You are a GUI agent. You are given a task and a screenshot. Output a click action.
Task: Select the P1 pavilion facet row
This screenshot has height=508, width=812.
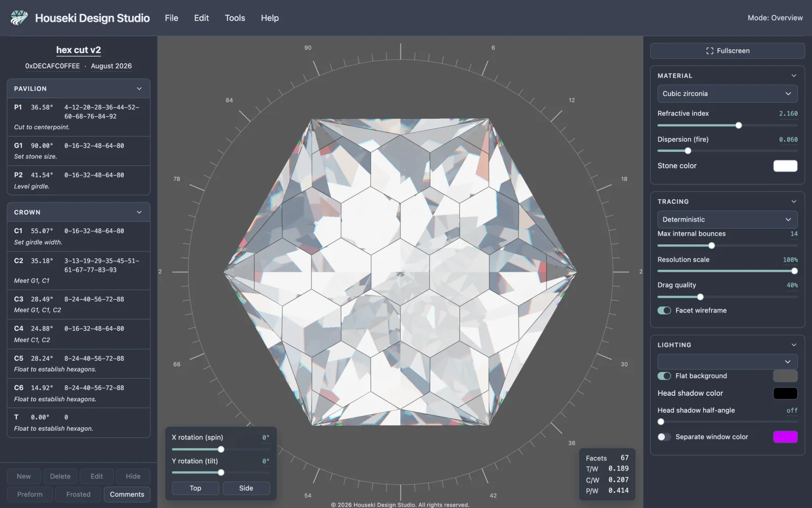[x=79, y=117]
